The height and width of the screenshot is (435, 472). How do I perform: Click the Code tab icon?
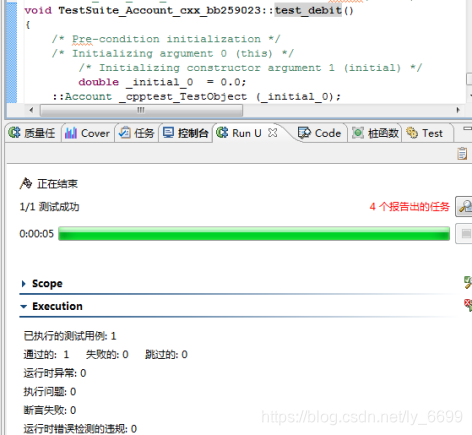click(304, 133)
